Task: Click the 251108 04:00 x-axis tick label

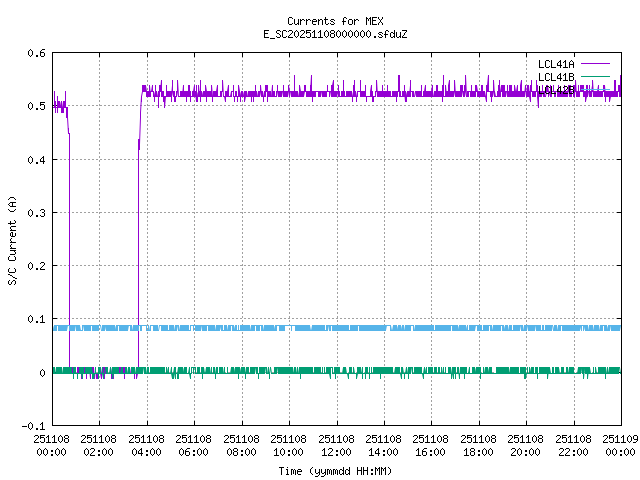Action: tap(146, 444)
